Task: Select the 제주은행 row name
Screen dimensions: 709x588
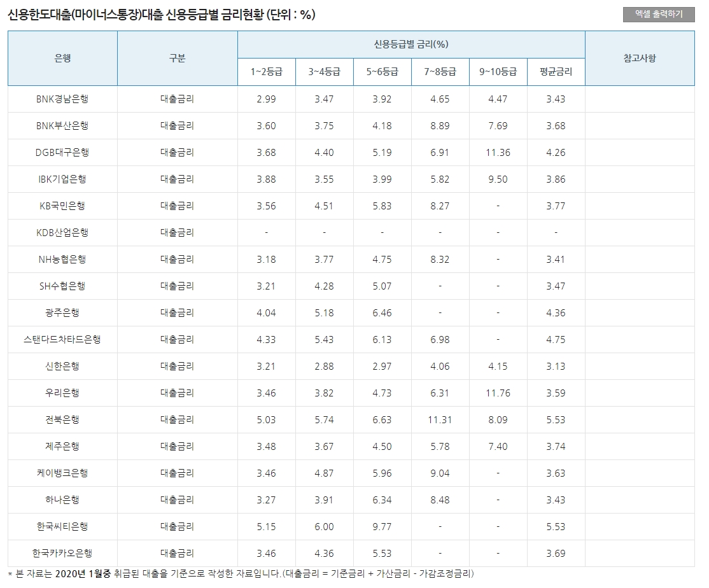Action: (62, 445)
